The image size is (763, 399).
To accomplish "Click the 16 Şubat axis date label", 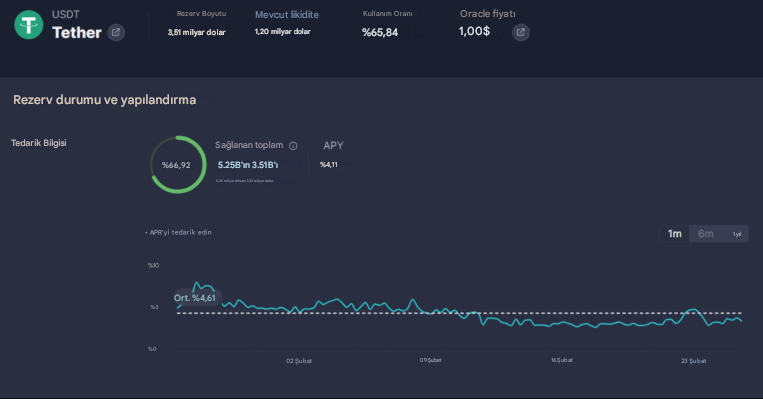I will point(562,360).
